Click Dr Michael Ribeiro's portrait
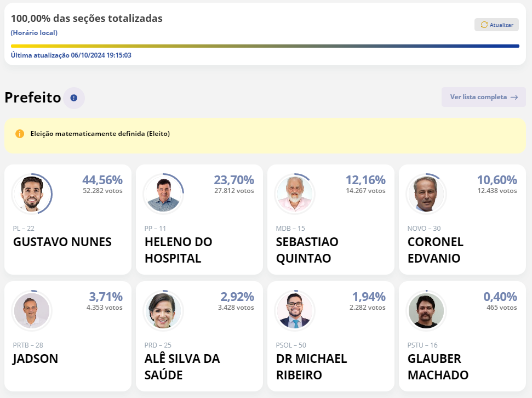Viewport: 532px width, 398px height. pyautogui.click(x=295, y=311)
